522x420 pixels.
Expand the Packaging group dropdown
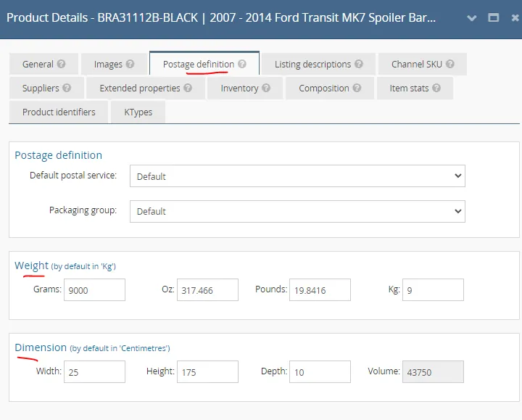(297, 211)
